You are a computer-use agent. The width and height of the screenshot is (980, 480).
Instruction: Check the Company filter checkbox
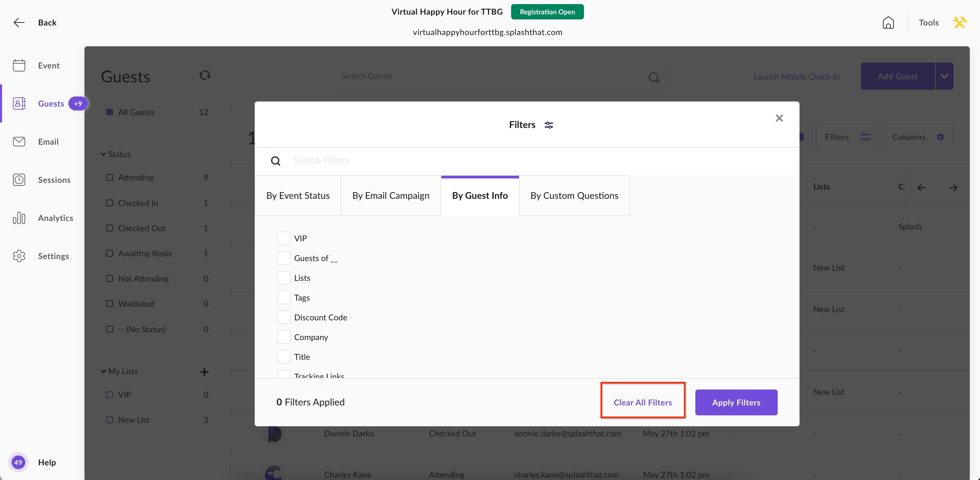284,337
